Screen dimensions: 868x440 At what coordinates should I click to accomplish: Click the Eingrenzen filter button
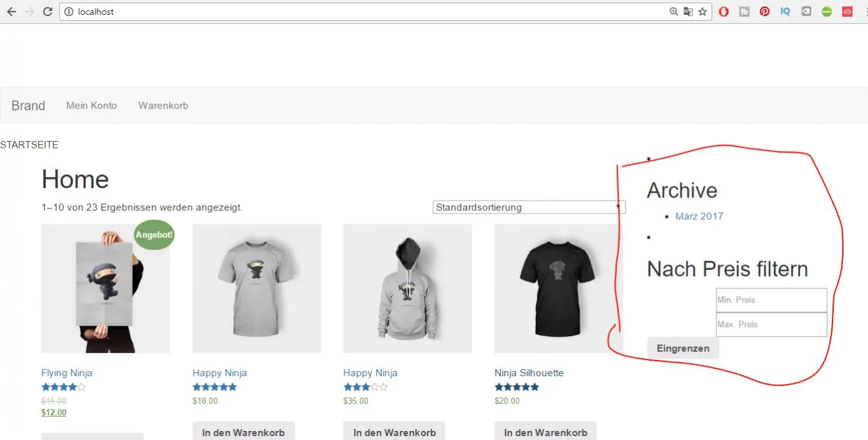coord(683,348)
